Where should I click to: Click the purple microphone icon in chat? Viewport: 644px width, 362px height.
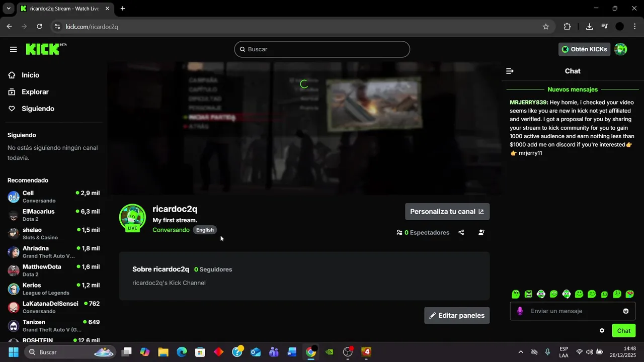[520, 311]
